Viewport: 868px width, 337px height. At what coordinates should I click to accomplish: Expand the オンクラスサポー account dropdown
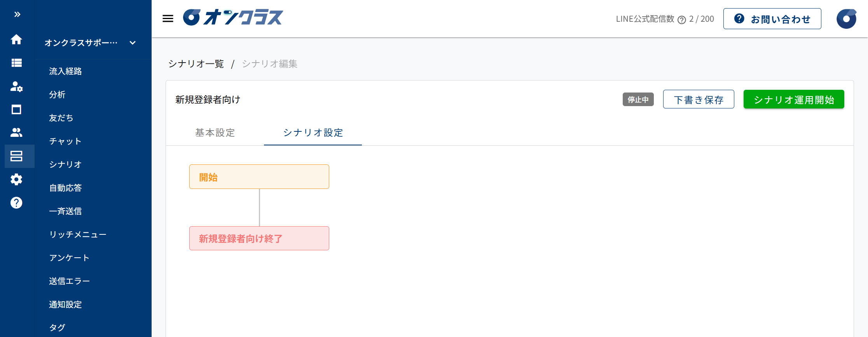(133, 43)
